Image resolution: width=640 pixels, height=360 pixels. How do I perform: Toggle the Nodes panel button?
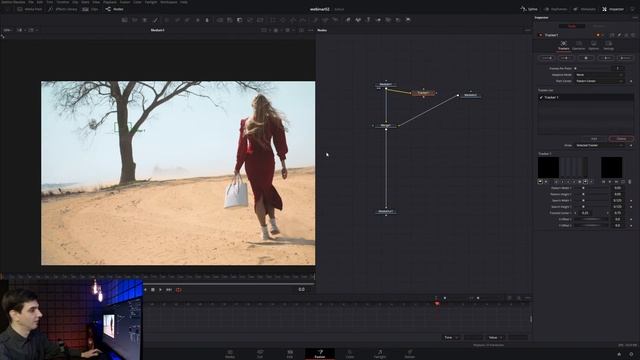click(114, 9)
